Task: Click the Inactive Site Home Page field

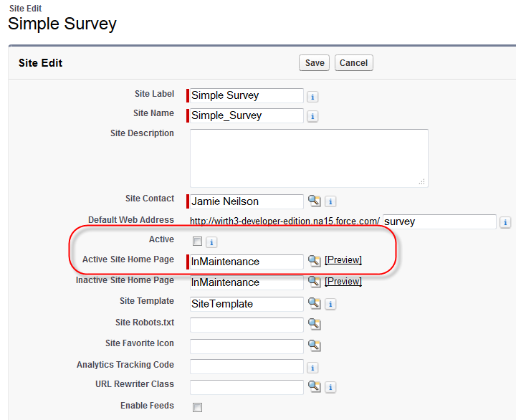Action: [x=247, y=282]
